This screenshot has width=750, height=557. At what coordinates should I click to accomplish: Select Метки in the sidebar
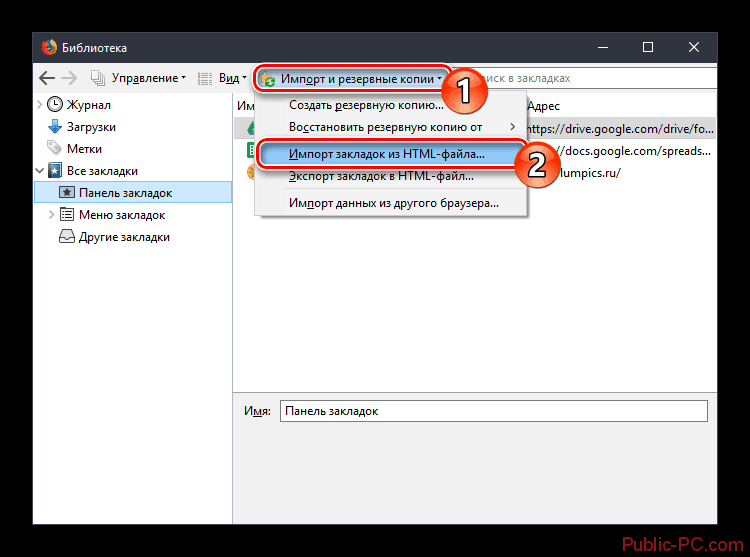(x=84, y=149)
